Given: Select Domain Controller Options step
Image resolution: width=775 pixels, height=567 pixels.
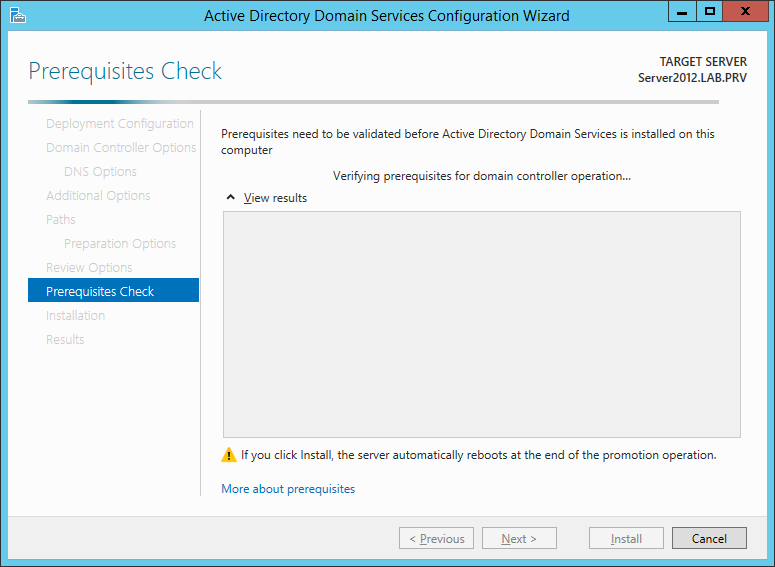Looking at the screenshot, I should [x=121, y=147].
